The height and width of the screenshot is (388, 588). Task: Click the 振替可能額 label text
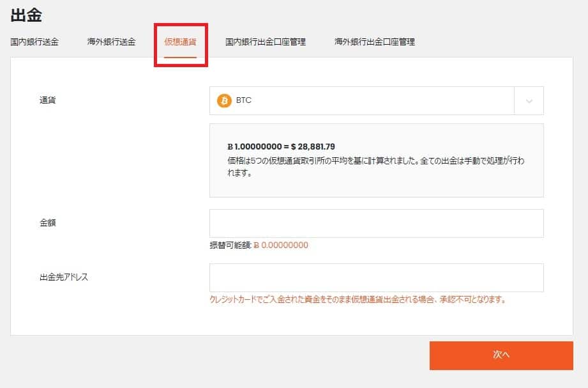230,245
